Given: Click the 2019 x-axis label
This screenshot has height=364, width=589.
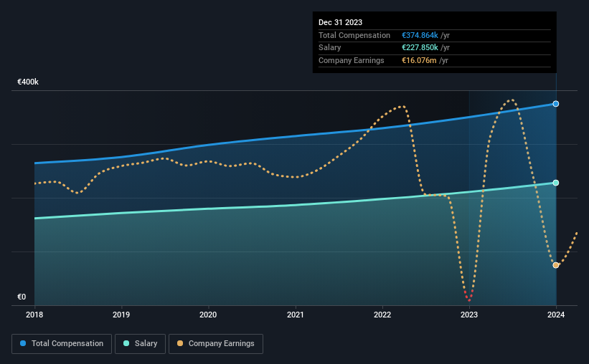Looking at the screenshot, I should [x=121, y=315].
